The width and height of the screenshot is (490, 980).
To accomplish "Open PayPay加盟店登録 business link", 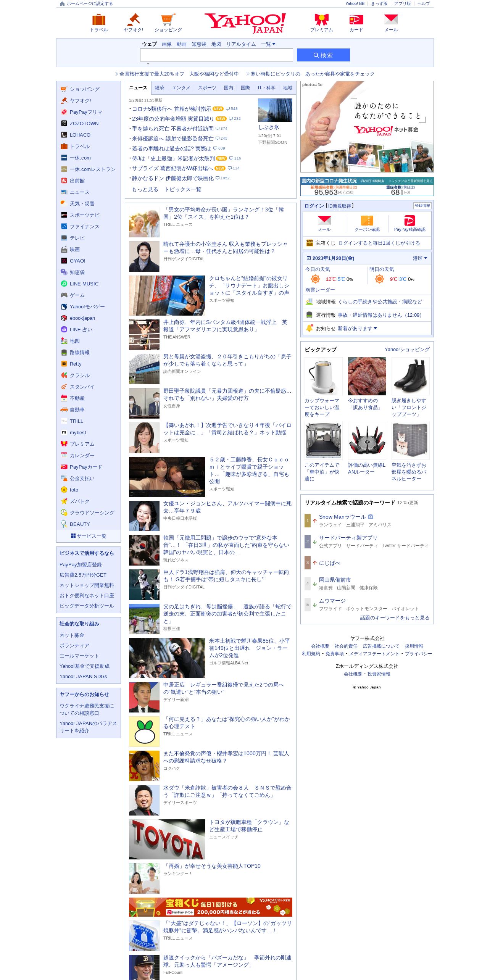I will pyautogui.click(x=81, y=565).
